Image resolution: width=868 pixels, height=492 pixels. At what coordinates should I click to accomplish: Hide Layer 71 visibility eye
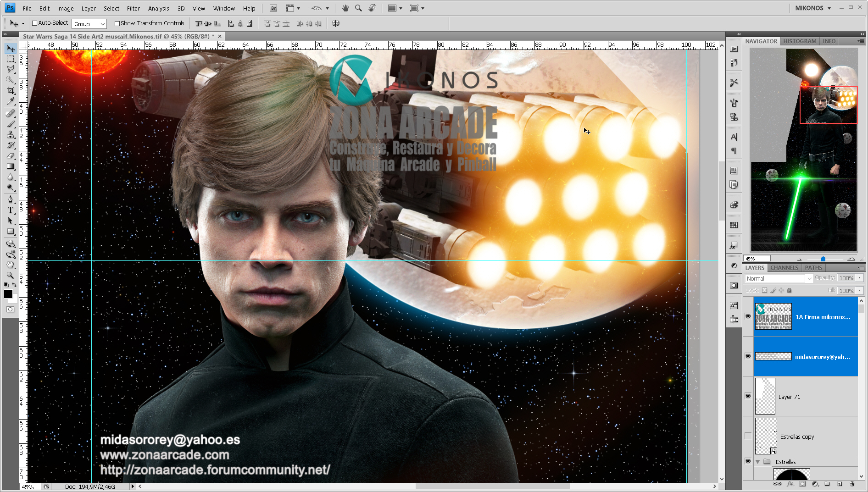[x=748, y=396]
